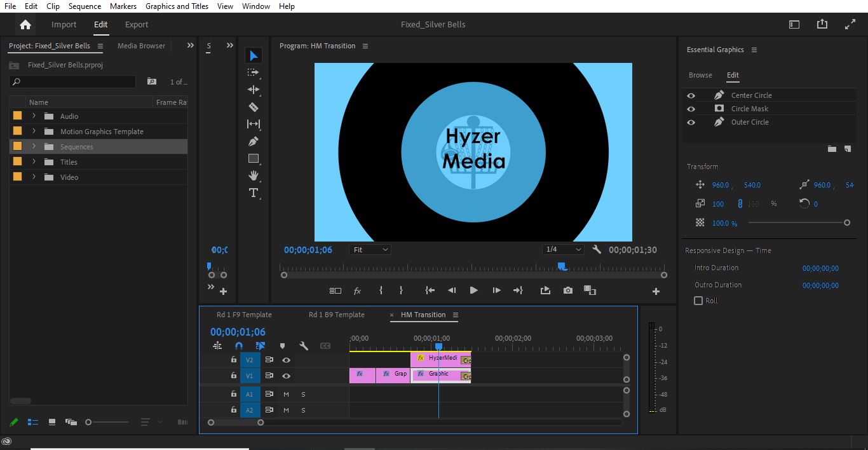Mute audio track A1

coord(285,394)
